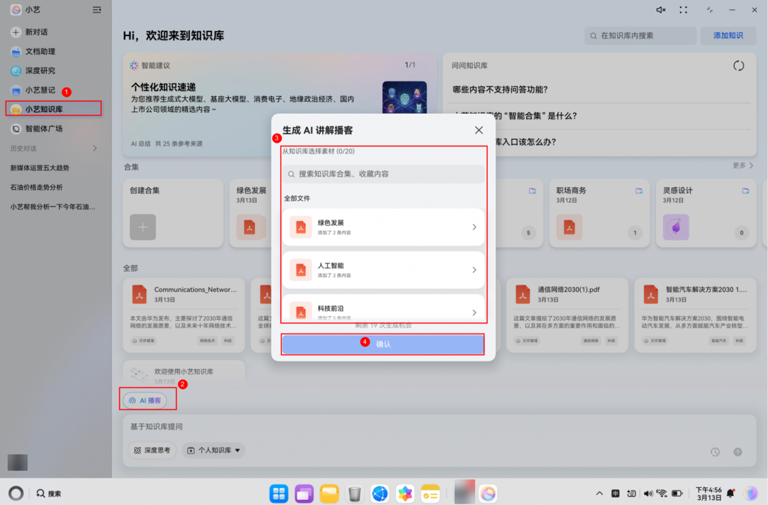Focus the 搜索知识库合集、收藏内容 search field
Viewport: 768px width, 505px height.
click(x=383, y=174)
